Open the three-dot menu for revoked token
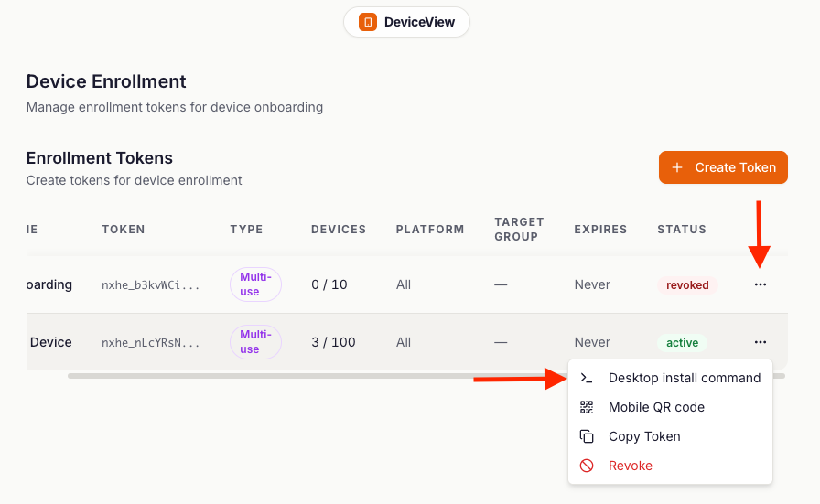This screenshot has height=504, width=820. coord(760,284)
